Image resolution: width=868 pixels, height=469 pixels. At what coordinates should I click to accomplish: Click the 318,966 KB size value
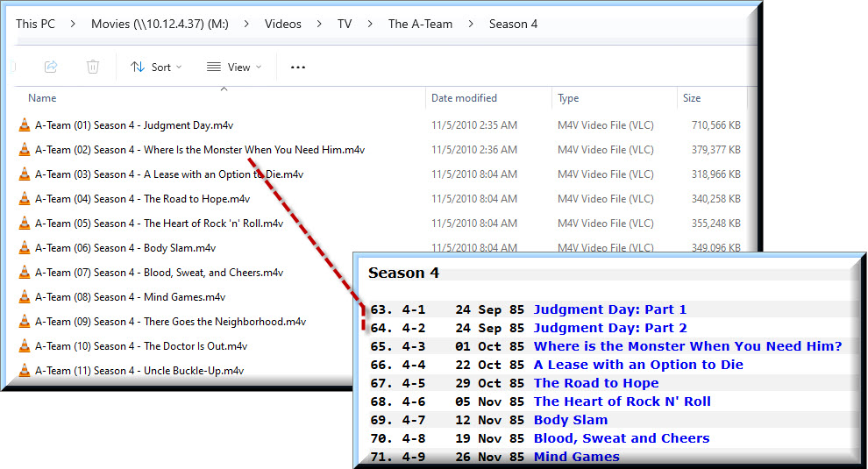point(715,174)
